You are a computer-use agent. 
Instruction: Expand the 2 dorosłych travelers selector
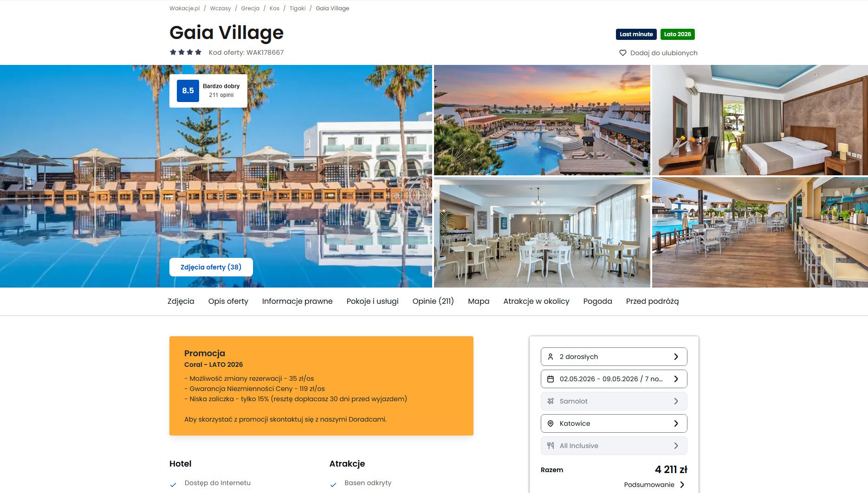(614, 357)
